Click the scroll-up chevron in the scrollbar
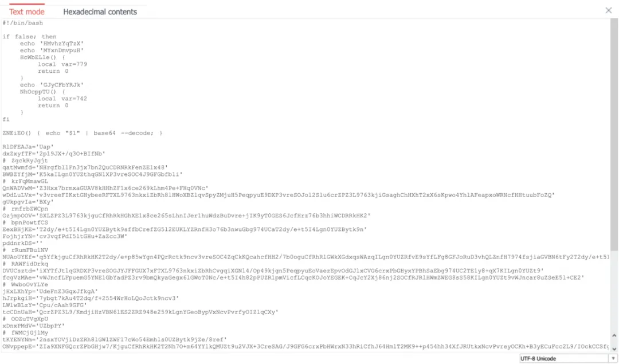Image resolution: width=619 pixels, height=364 pixels. tap(614, 335)
